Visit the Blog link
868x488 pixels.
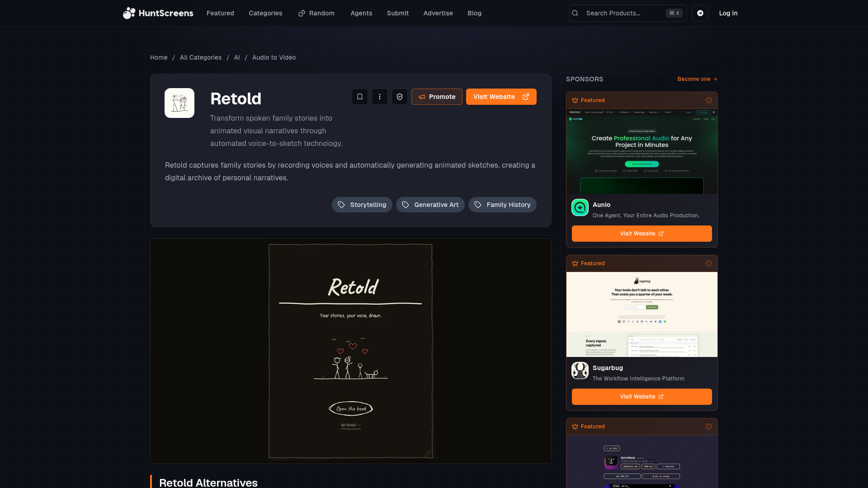474,13
